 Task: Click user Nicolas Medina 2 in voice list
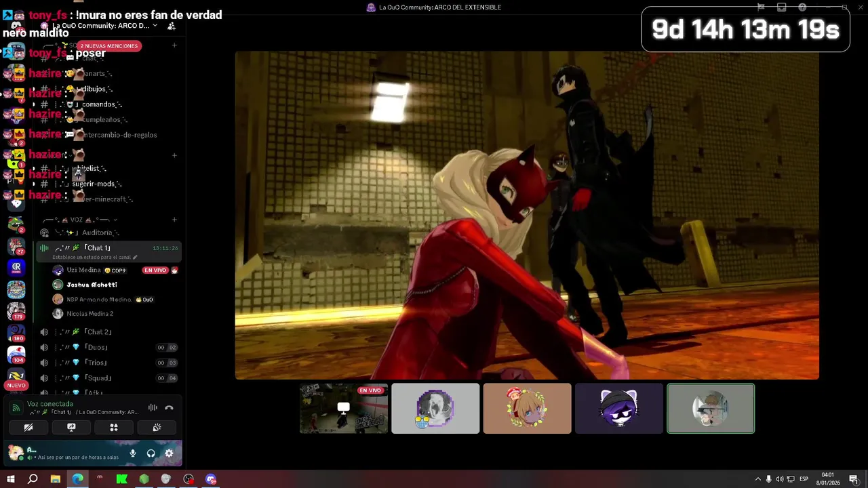90,314
